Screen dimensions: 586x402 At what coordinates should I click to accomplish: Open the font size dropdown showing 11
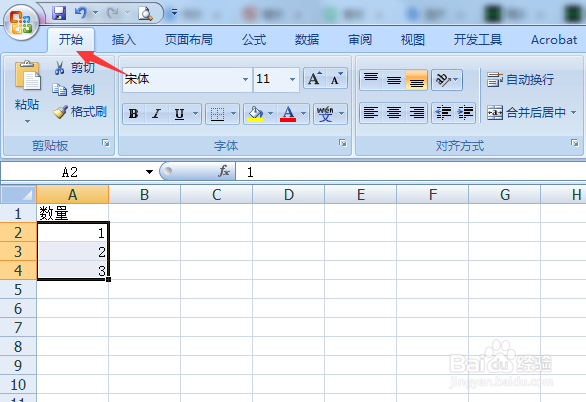click(x=292, y=79)
